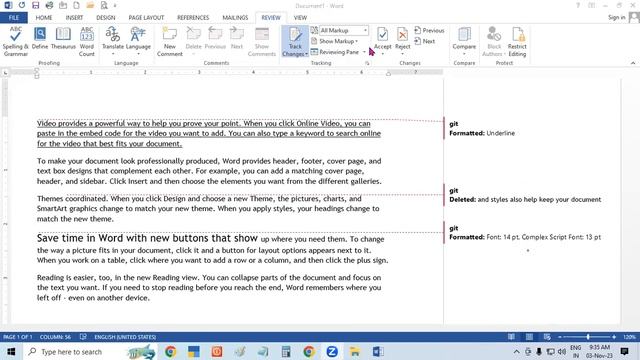Image resolution: width=640 pixels, height=360 pixels.
Task: Switch to the PAGE LAYOUT tab
Action: (146, 18)
